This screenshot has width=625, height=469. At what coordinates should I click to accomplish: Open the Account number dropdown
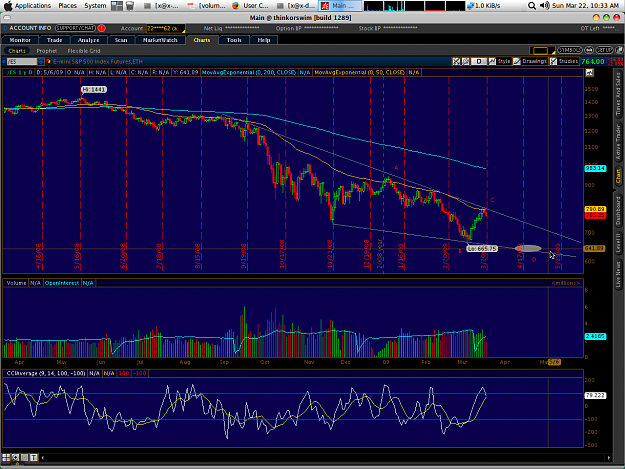166,29
